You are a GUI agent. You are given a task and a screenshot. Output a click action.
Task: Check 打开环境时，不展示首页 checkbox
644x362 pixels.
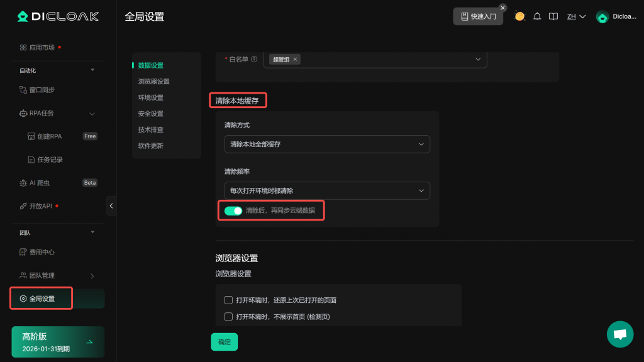[229, 317]
